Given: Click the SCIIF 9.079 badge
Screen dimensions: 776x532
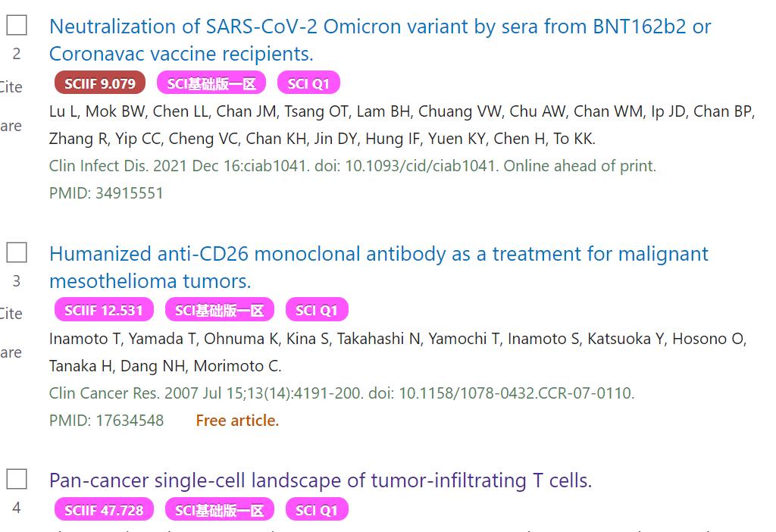Looking at the screenshot, I should coord(99,83).
